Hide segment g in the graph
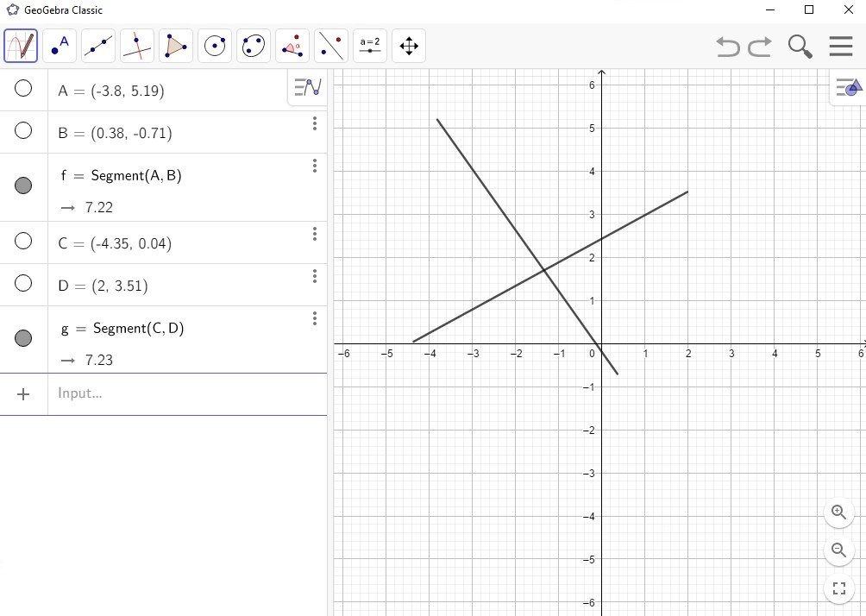 [23, 338]
